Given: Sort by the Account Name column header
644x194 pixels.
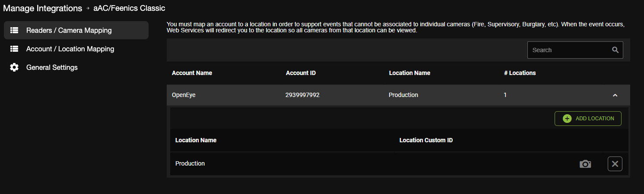Looking at the screenshot, I should (192, 73).
